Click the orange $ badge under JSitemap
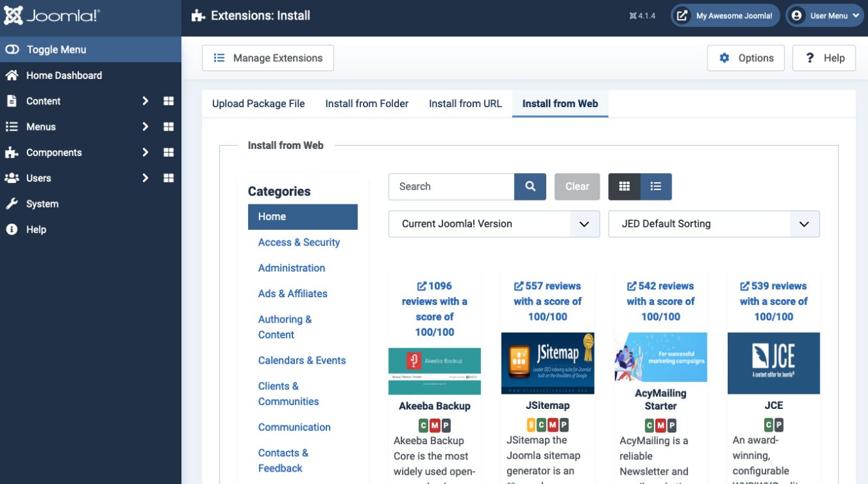Viewport: 868px width, 484px height. [531, 425]
